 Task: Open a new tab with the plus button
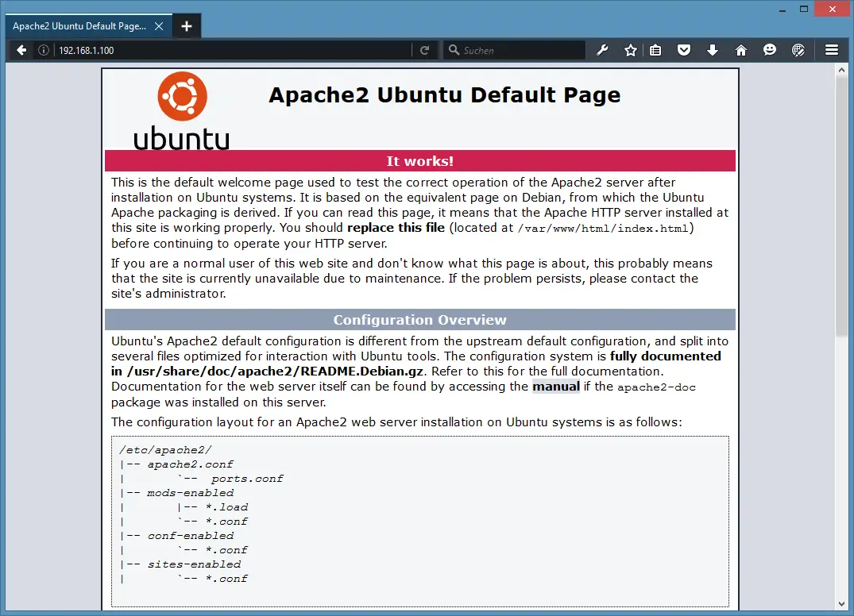click(x=187, y=26)
